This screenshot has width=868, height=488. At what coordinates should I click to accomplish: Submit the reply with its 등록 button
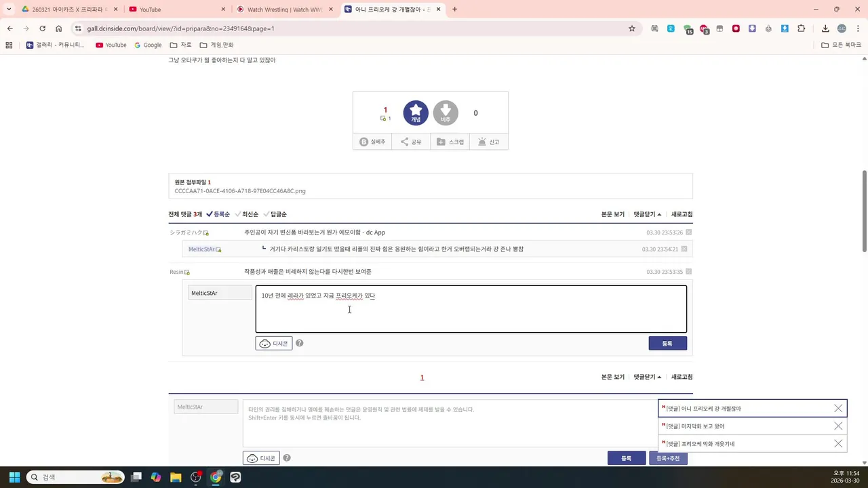pyautogui.click(x=667, y=344)
